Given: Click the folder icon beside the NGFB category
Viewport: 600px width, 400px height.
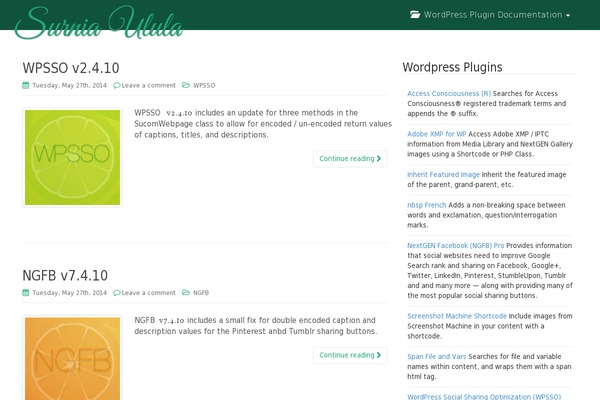Looking at the screenshot, I should (x=186, y=292).
